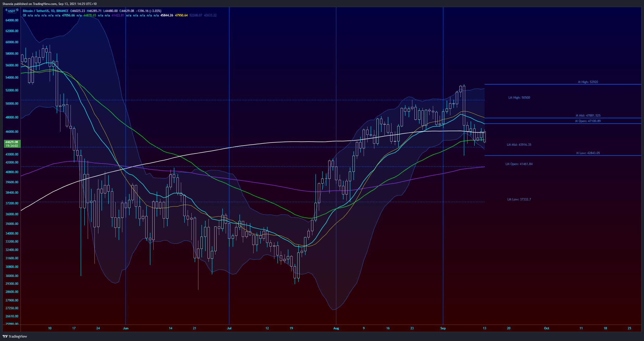Click the green 44878.65 indicator value
The image size is (644, 341).
(x=90, y=15)
